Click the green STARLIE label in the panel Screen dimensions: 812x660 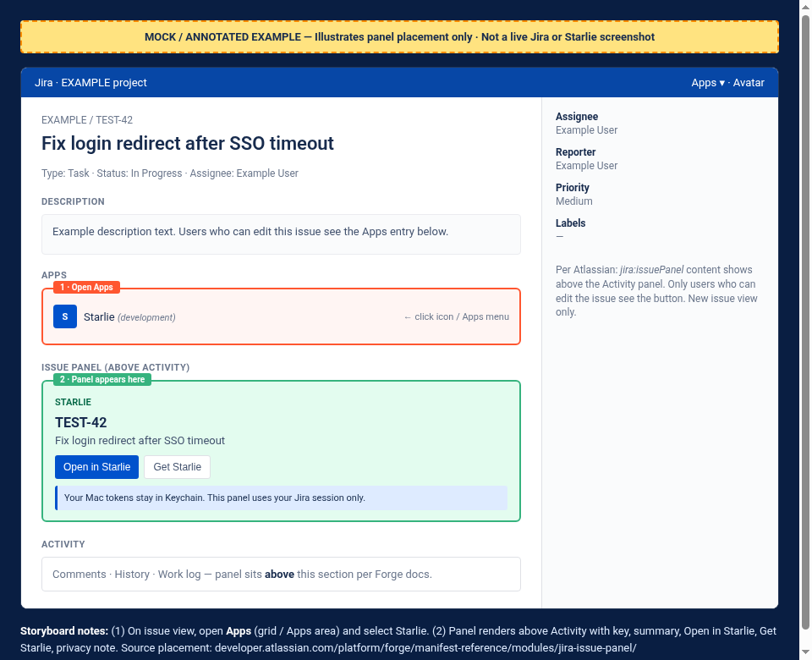click(x=73, y=402)
